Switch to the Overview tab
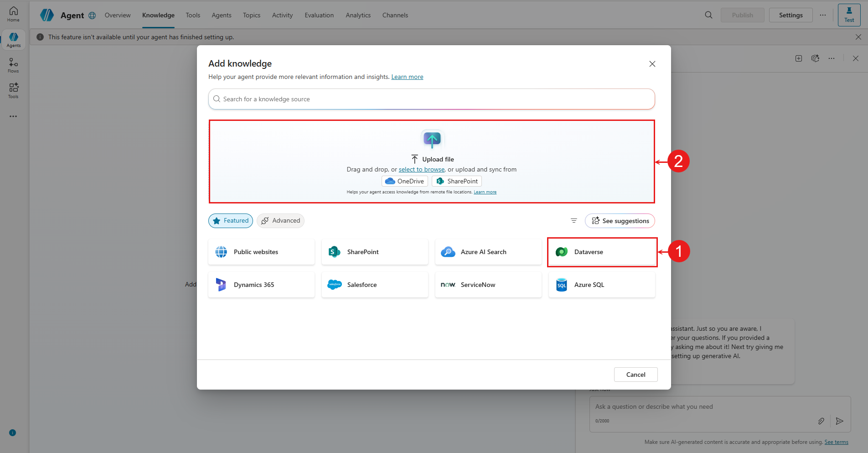This screenshot has height=453, width=868. point(118,15)
